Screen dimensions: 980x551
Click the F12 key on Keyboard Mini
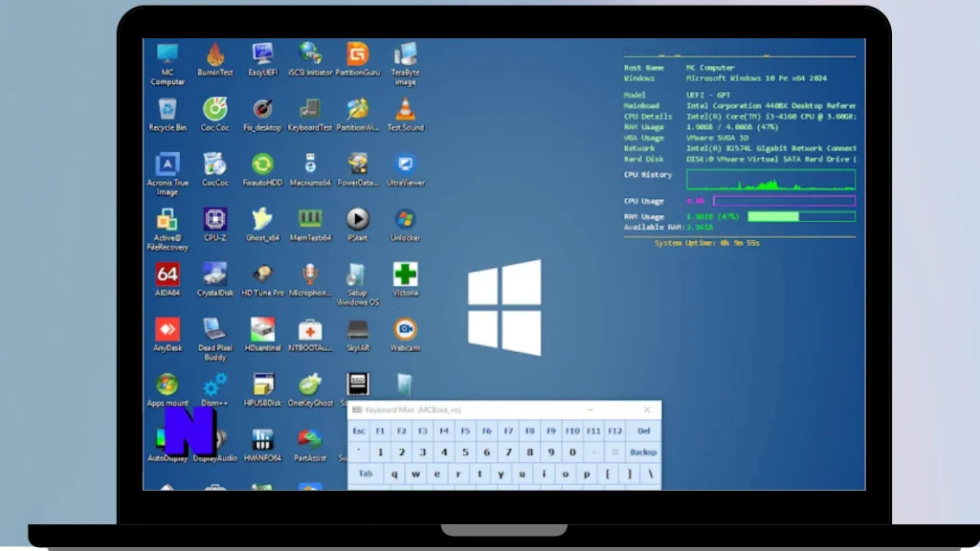click(x=615, y=431)
